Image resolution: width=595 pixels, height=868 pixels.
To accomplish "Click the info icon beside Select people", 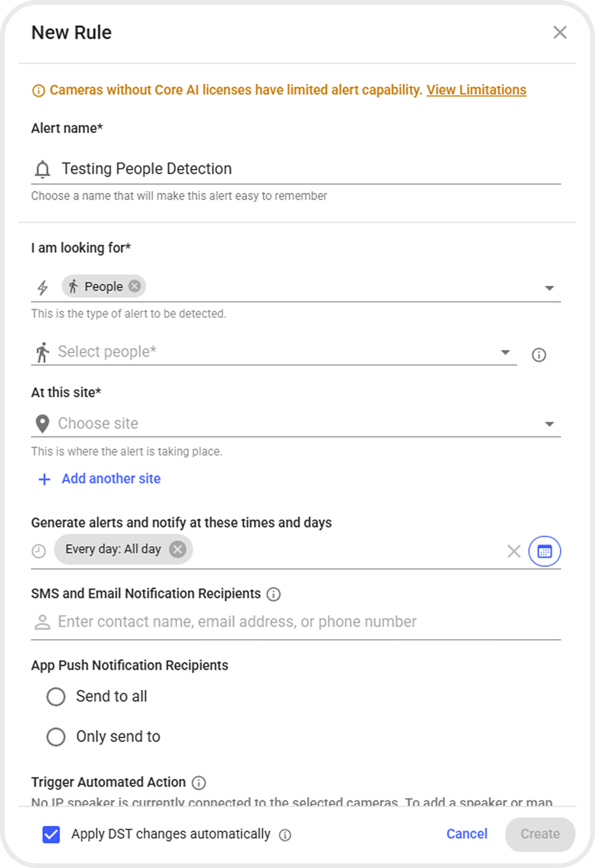I will pos(539,355).
